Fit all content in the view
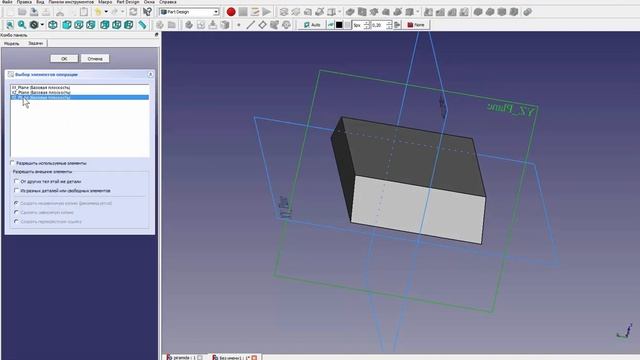 [x=10, y=25]
